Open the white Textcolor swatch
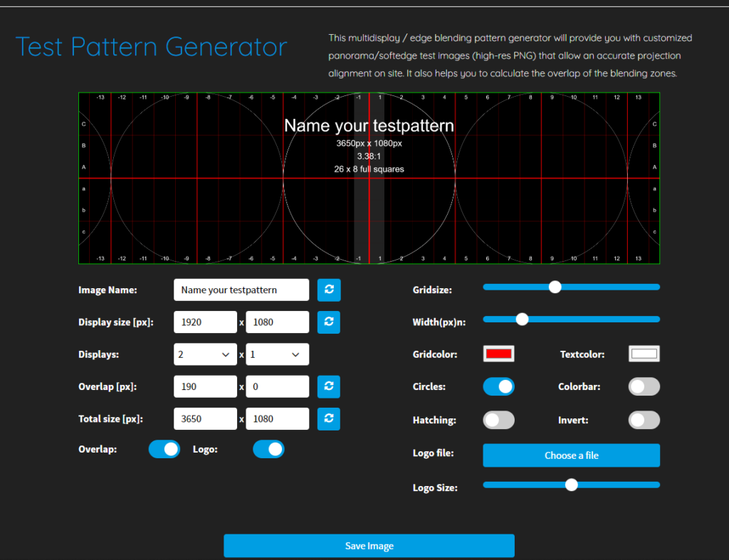The height and width of the screenshot is (560, 729). point(644,354)
